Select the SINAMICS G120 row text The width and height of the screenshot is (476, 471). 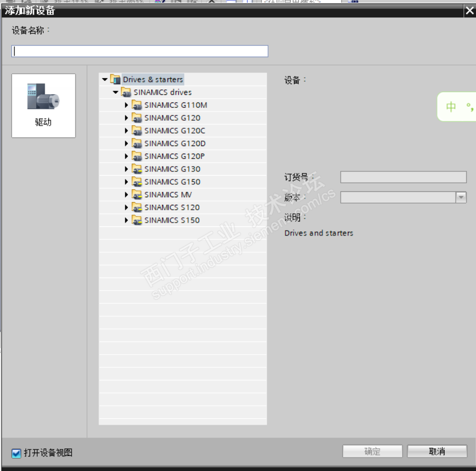pyautogui.click(x=172, y=118)
